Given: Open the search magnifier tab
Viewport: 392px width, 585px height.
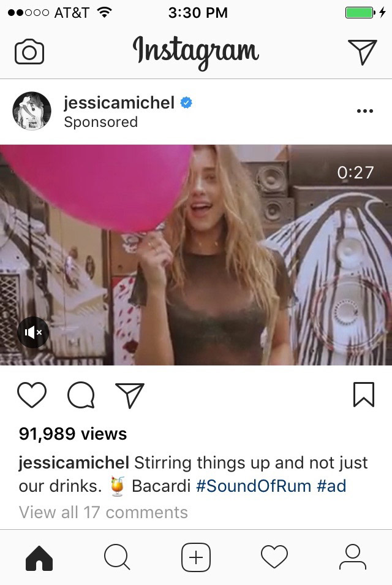Looking at the screenshot, I should click(x=117, y=557).
